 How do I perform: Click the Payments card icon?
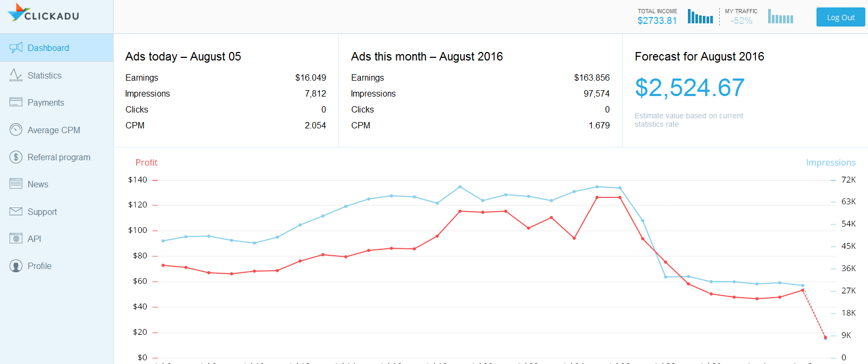pos(16,102)
